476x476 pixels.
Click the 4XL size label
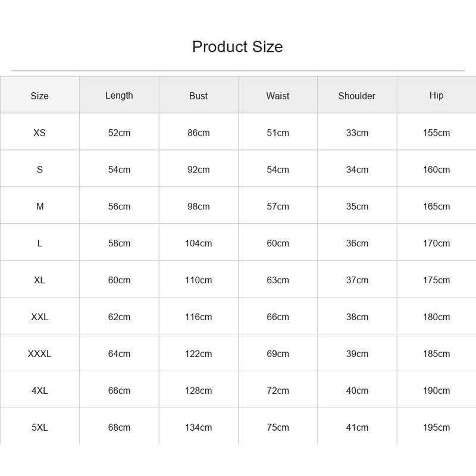coord(39,391)
